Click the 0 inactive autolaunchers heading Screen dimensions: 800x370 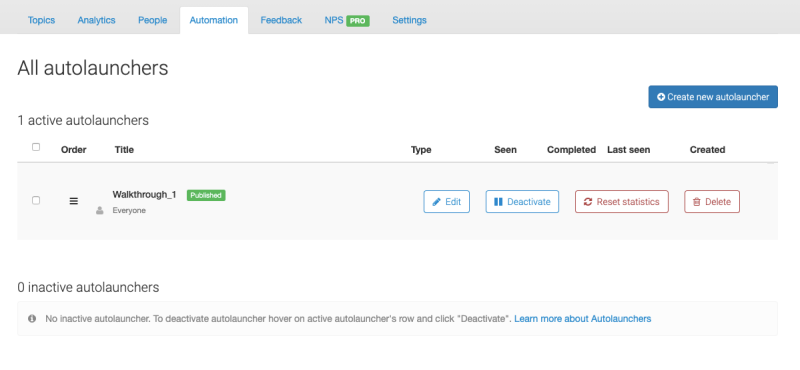point(88,287)
